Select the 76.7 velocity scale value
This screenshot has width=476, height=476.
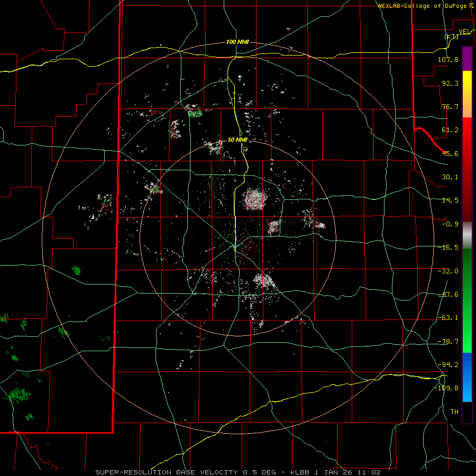tap(450, 106)
